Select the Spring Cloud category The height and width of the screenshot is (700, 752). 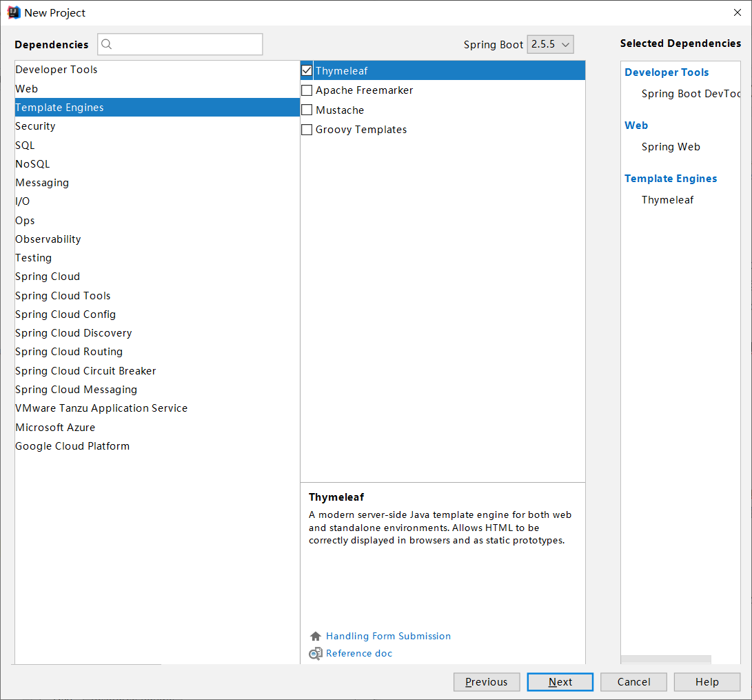click(x=157, y=277)
